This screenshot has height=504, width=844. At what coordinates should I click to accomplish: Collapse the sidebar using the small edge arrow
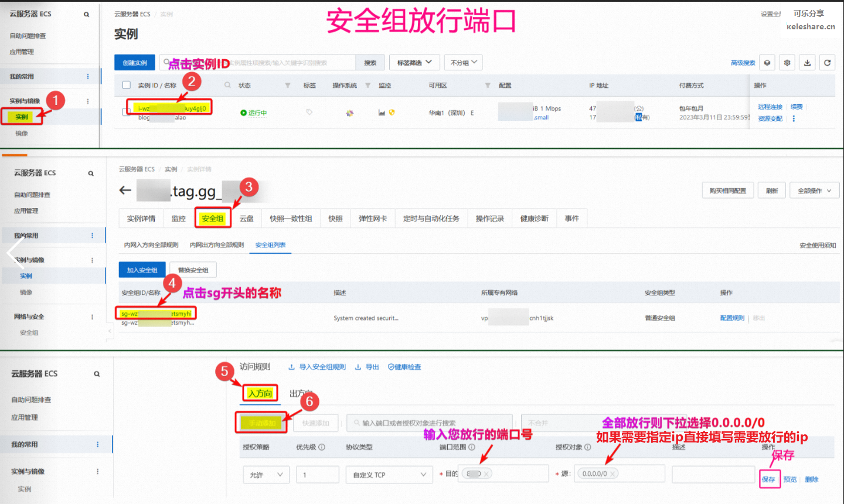click(x=110, y=332)
